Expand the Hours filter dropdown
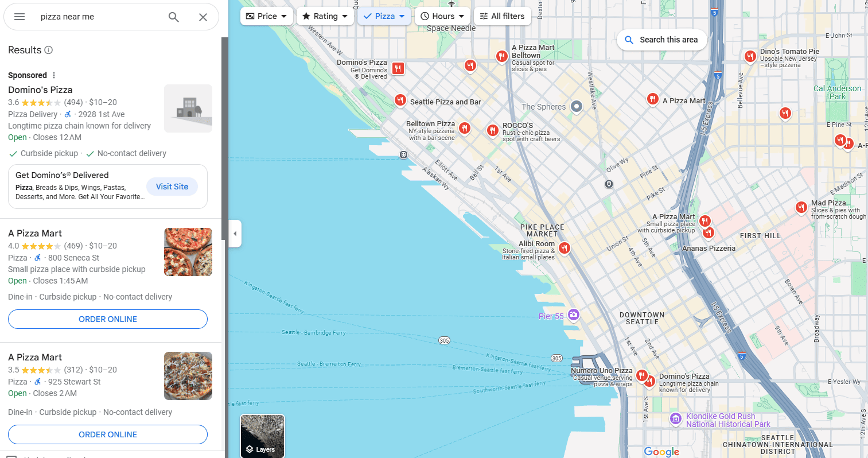Image resolution: width=868 pixels, height=458 pixels. [442, 16]
